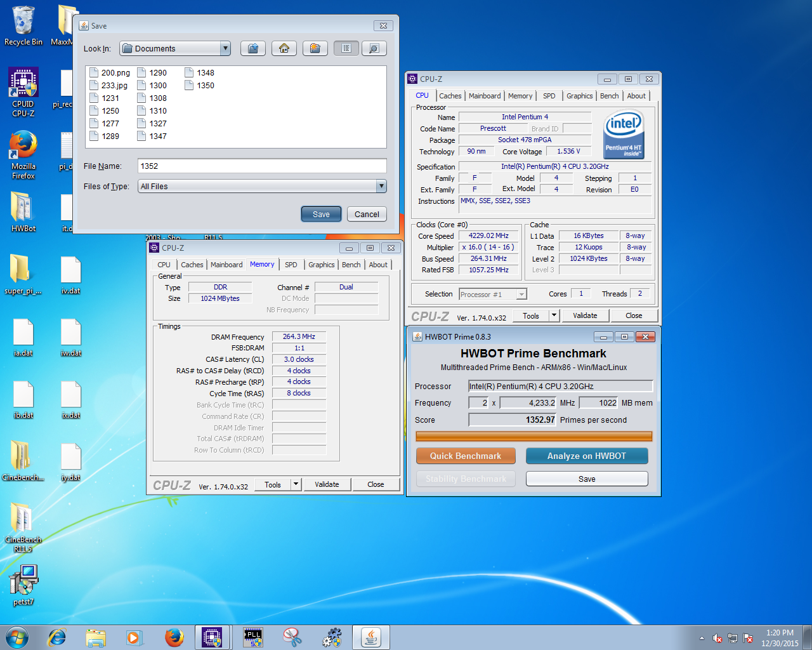Screen dimensions: 812x650
Task: Expand Tools dropdown arrow in memory CPU-Z
Action: tap(296, 484)
